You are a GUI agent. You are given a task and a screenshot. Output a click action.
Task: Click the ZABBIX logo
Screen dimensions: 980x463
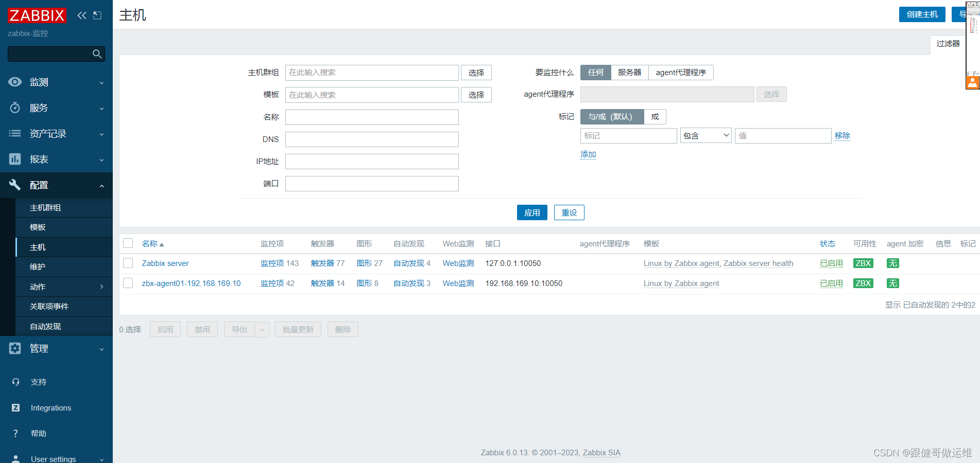coord(37,15)
